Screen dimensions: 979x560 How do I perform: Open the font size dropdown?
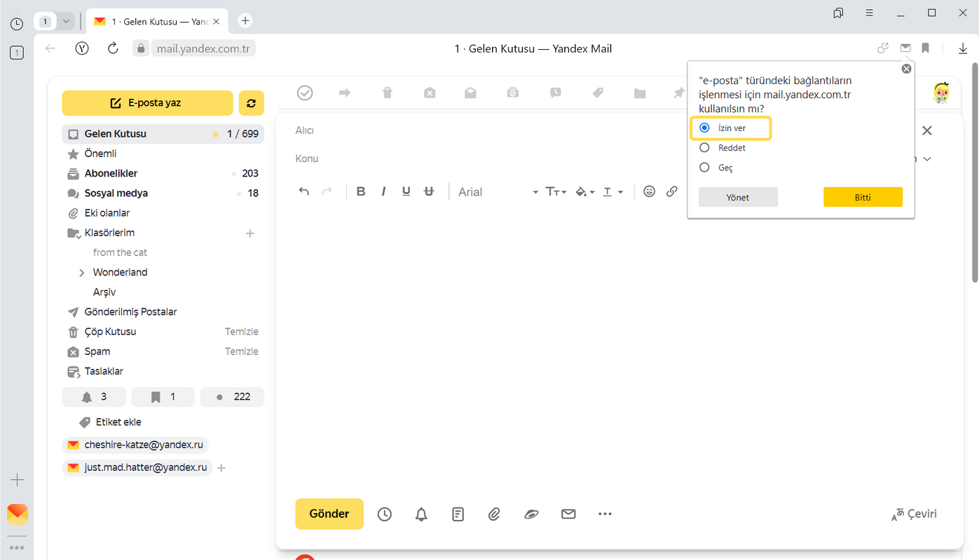[556, 192]
